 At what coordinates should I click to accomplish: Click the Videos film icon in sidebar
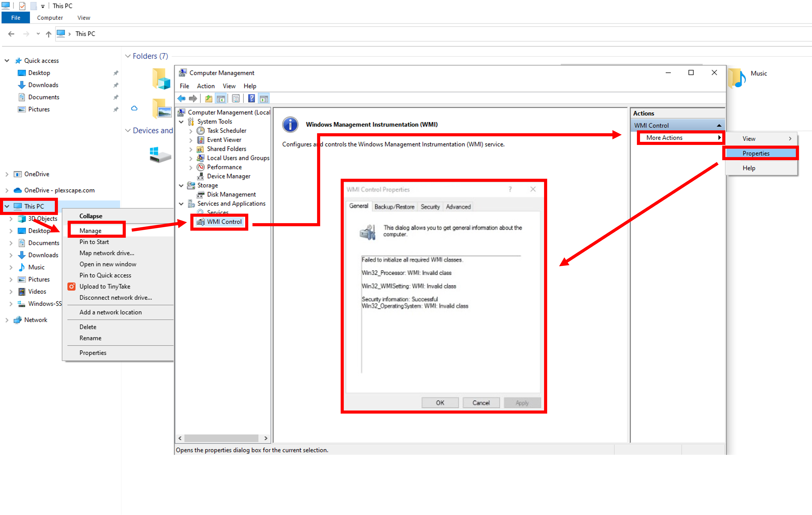click(22, 292)
